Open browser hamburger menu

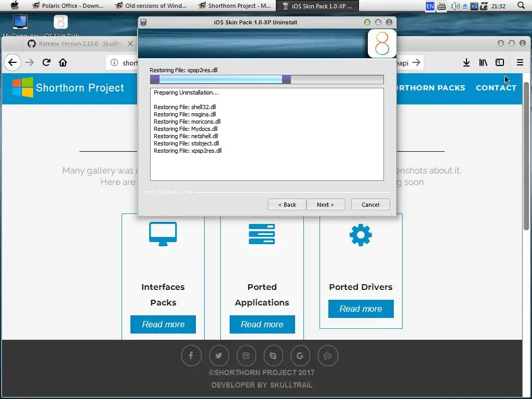520,62
